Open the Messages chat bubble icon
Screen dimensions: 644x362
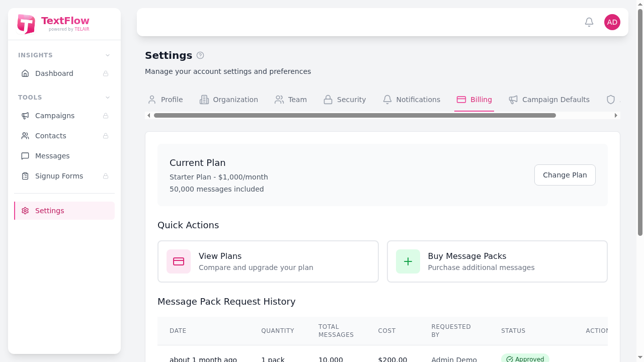coord(25,156)
